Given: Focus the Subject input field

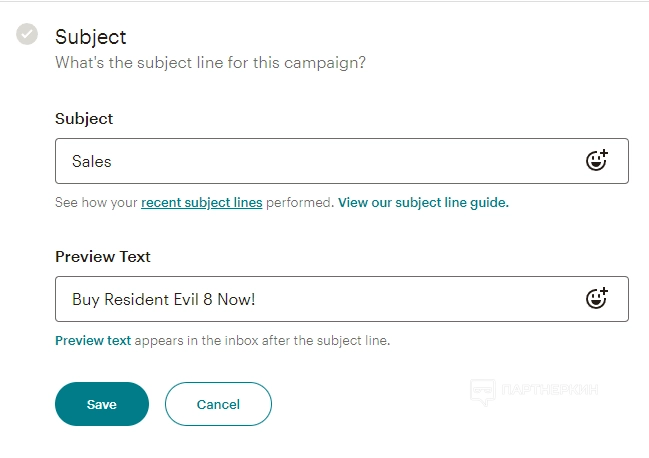Looking at the screenshot, I should tap(320, 161).
